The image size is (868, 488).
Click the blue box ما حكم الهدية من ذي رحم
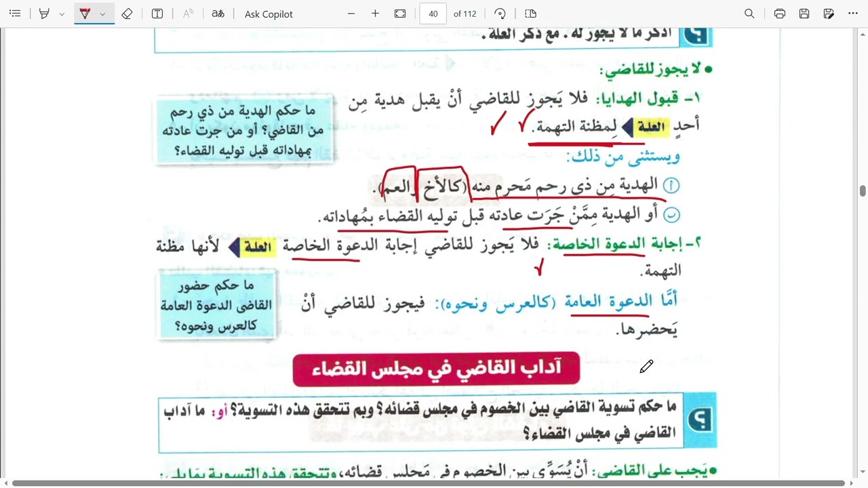(x=244, y=130)
